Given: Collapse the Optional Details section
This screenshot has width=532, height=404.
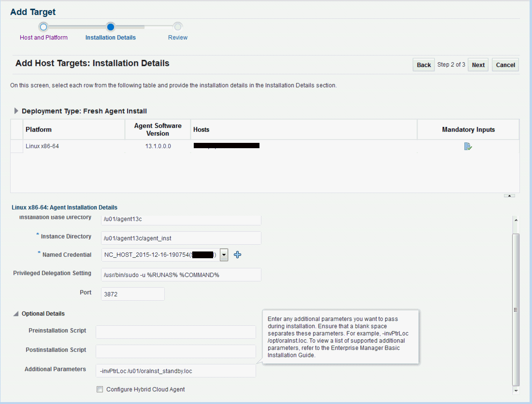Looking at the screenshot, I should (x=16, y=314).
